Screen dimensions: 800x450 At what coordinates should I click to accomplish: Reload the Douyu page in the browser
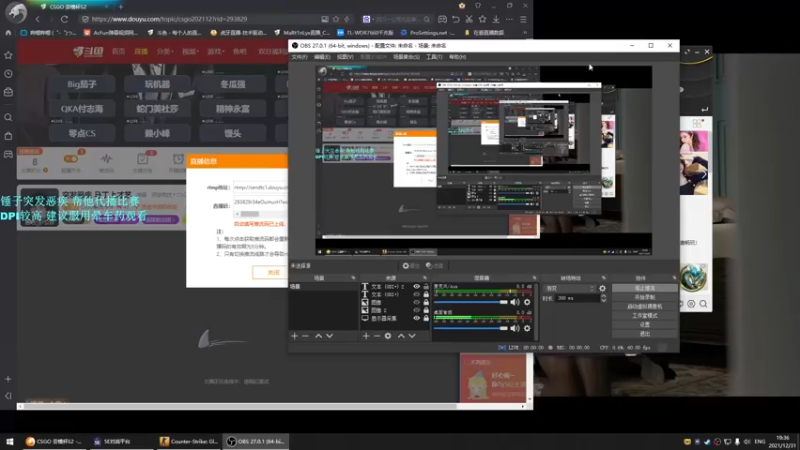coord(64,19)
